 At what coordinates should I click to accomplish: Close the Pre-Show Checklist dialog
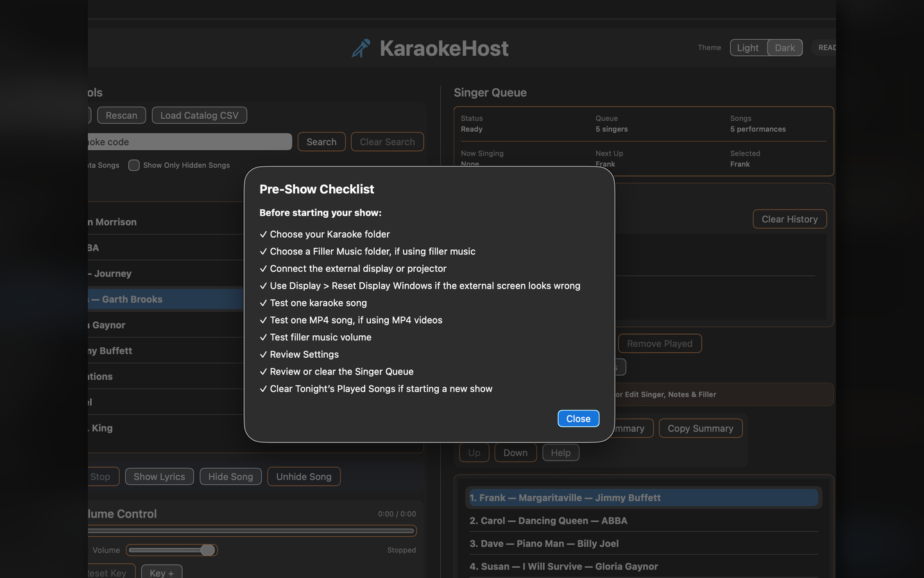coord(578,419)
